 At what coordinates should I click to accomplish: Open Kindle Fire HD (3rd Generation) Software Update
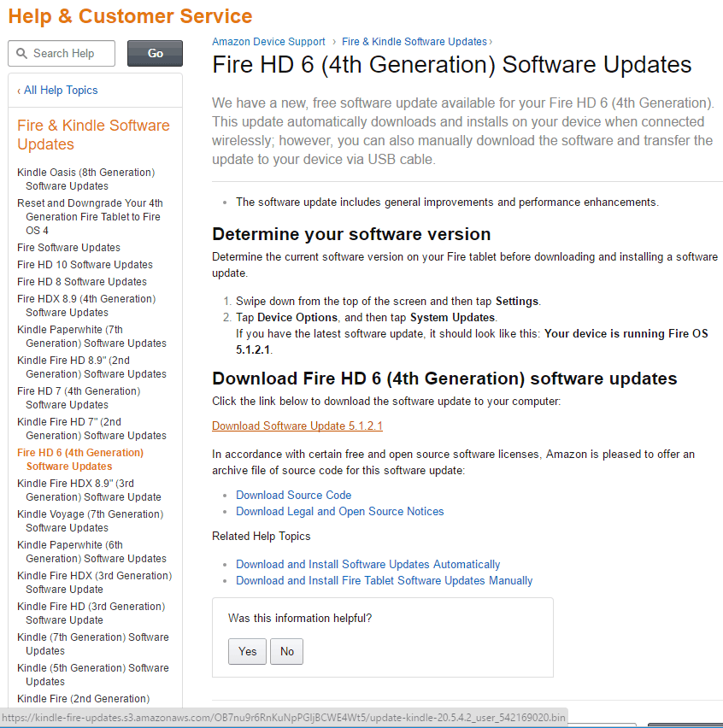pyautogui.click(x=91, y=614)
